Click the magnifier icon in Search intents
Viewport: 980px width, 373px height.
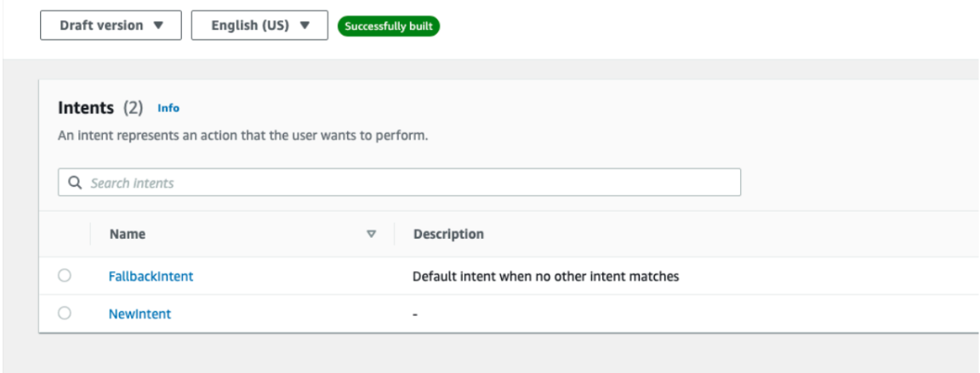(x=75, y=183)
